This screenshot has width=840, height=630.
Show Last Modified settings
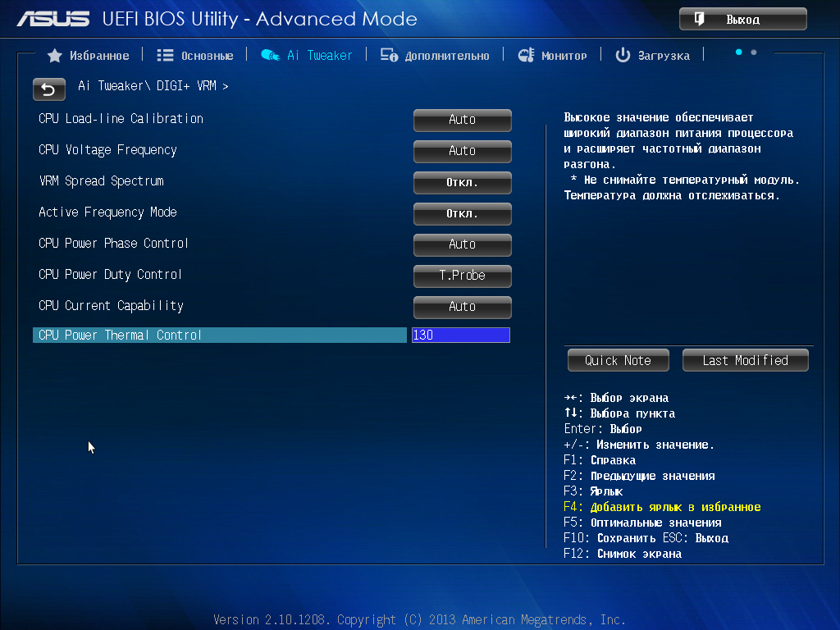(745, 361)
